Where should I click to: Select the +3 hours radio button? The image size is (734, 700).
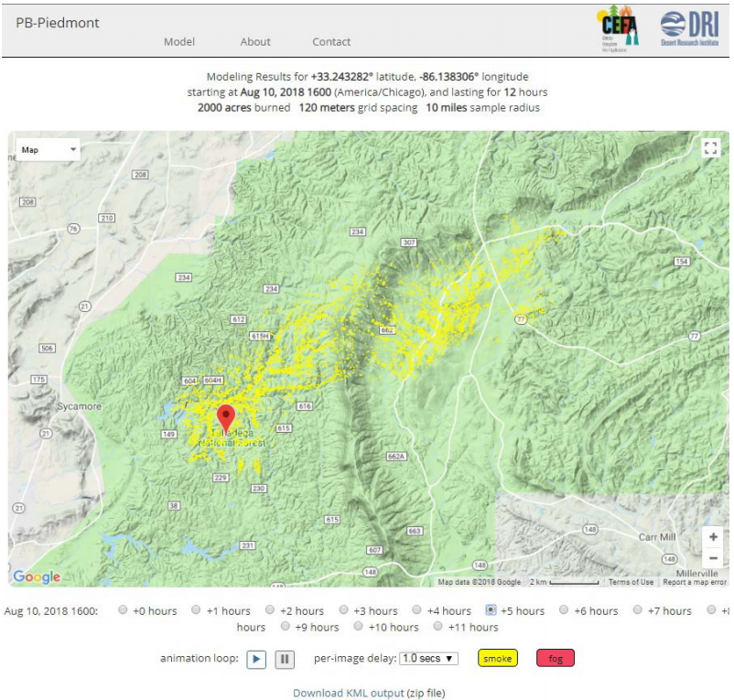click(343, 609)
